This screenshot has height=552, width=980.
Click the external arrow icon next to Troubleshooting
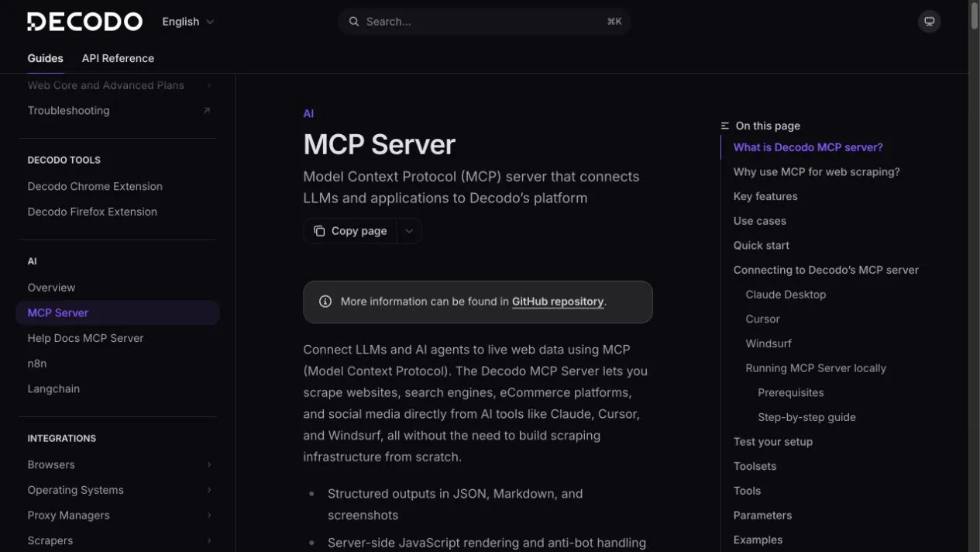pos(207,110)
